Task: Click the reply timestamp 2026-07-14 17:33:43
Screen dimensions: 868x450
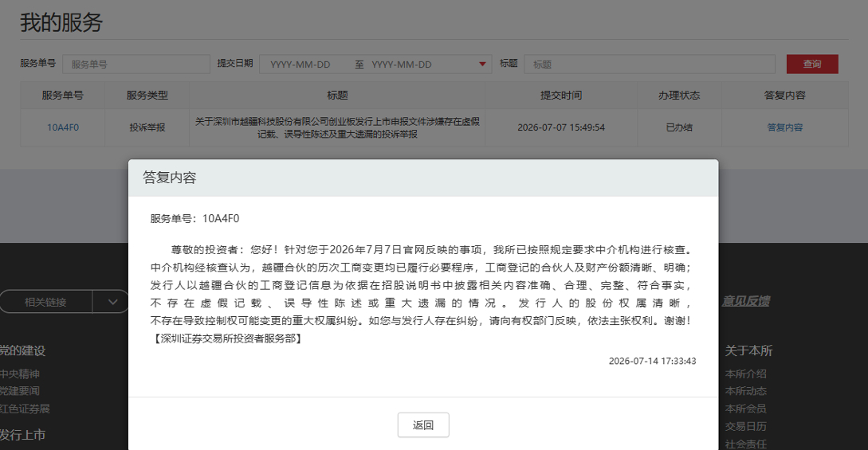Action: [652, 361]
